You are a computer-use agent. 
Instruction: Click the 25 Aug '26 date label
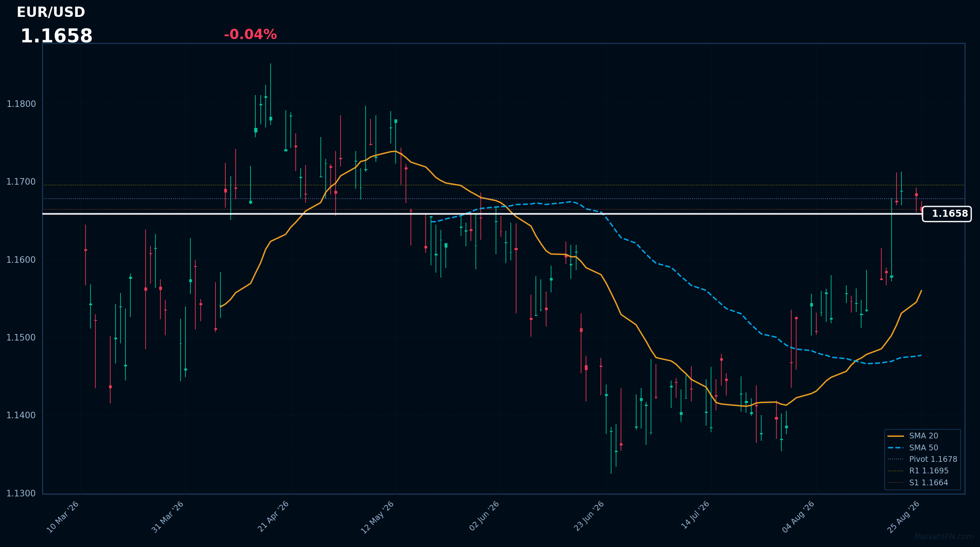(904, 517)
